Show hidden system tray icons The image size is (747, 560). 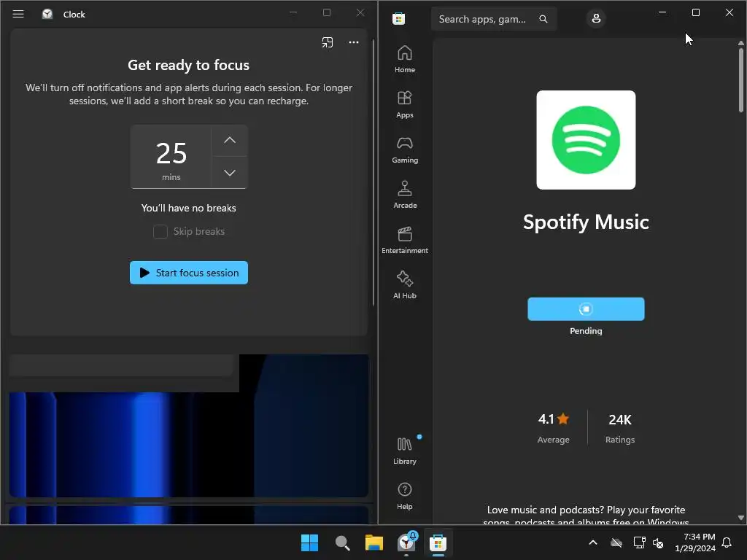[x=593, y=542]
